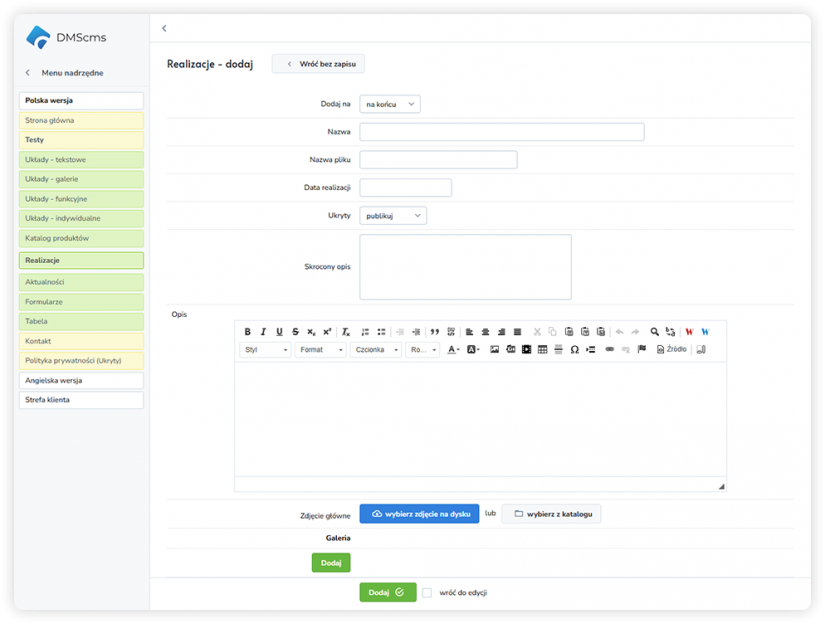Insert an image in the editor

(494, 349)
